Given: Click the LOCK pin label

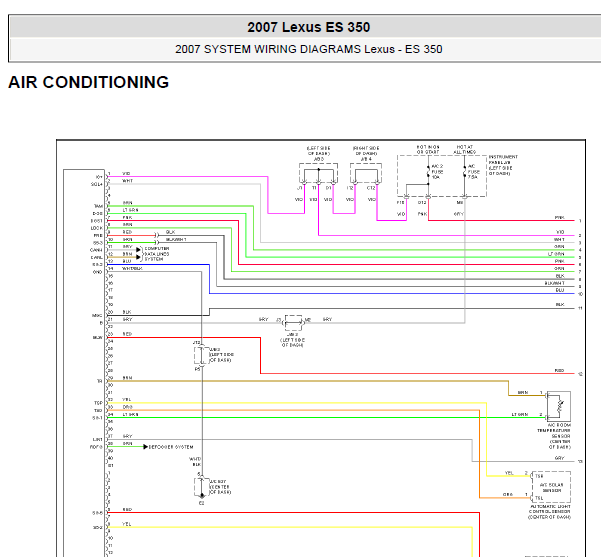Looking at the screenshot, I should click(97, 228).
